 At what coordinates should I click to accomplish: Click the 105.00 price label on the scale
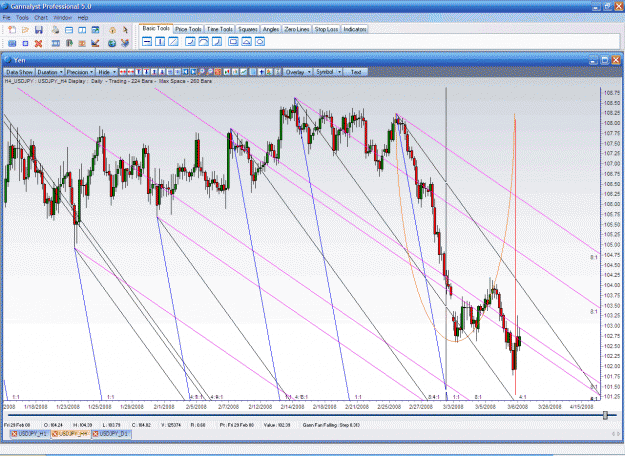point(612,245)
